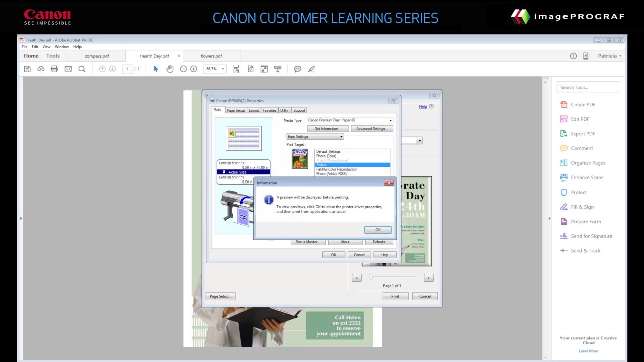Open the dropdown in the Print dialog behind
Viewport: 644px width, 362px height.
419,141
